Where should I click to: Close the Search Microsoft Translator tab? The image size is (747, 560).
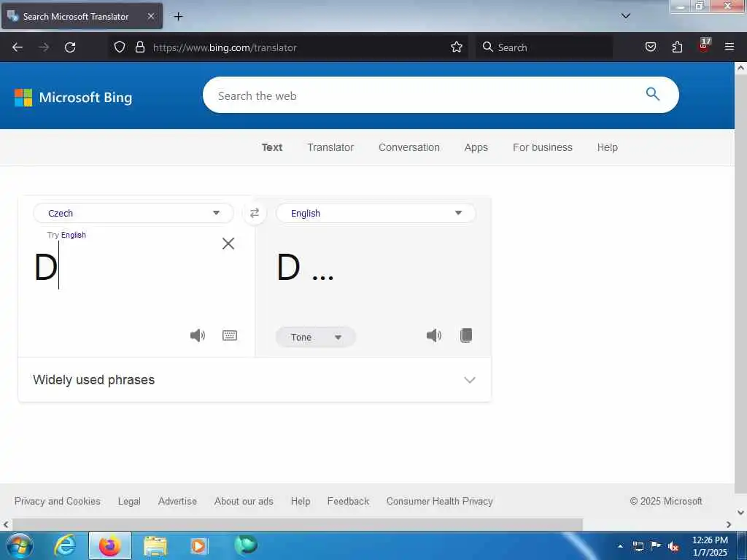click(x=150, y=16)
